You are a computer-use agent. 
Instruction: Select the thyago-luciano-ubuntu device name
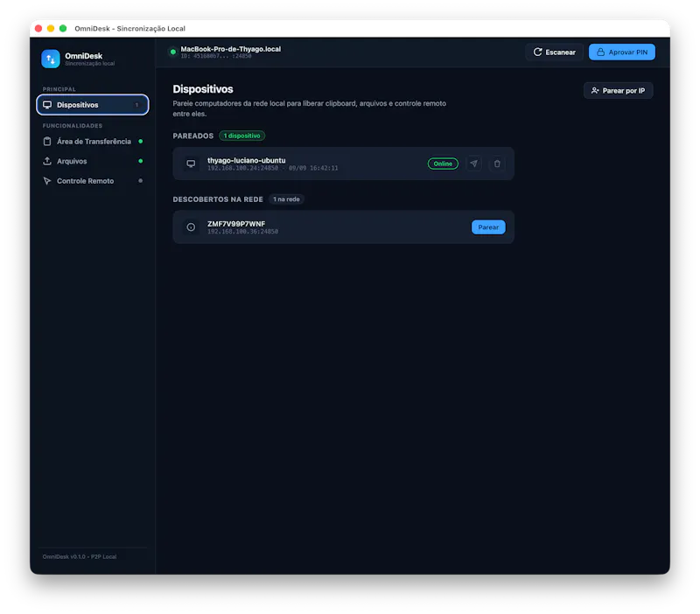[x=247, y=160]
